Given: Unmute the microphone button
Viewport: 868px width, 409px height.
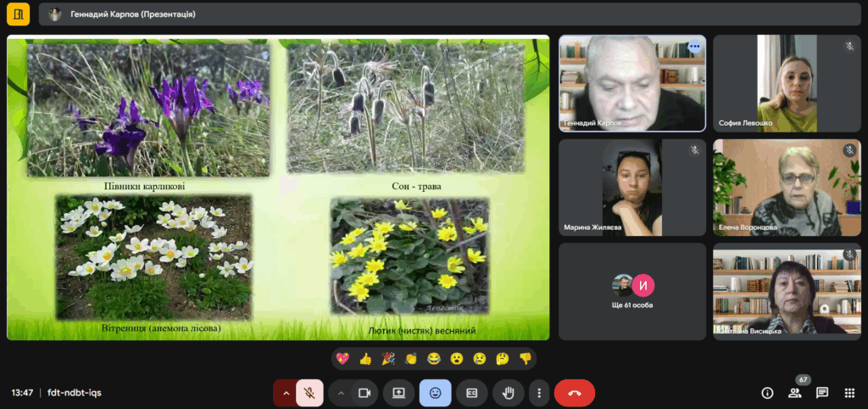Looking at the screenshot, I should coord(310,393).
